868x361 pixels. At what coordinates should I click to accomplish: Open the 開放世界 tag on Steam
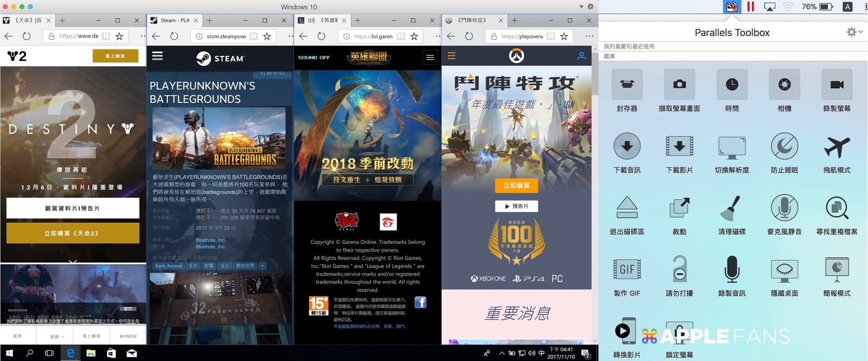(x=245, y=266)
